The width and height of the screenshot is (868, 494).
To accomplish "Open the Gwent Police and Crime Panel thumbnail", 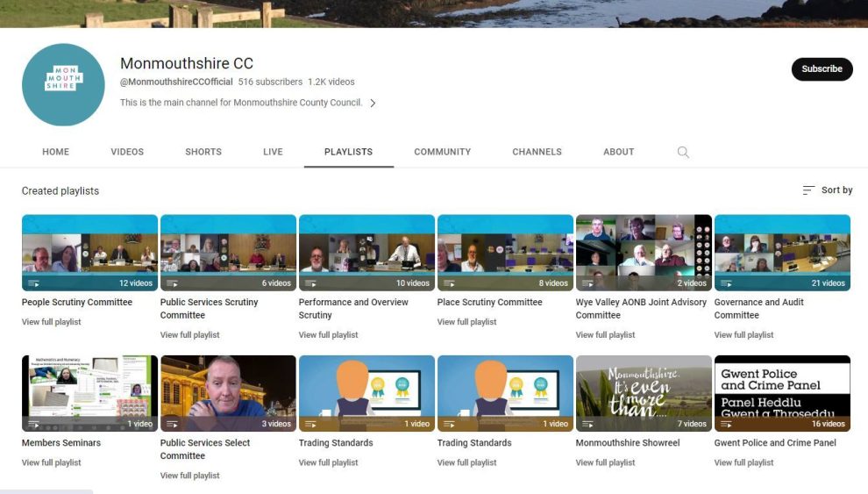I will (x=782, y=393).
